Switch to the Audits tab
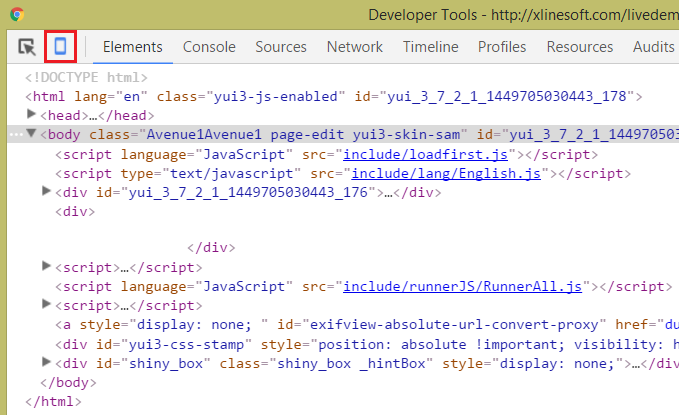679x415 pixels. tap(653, 47)
